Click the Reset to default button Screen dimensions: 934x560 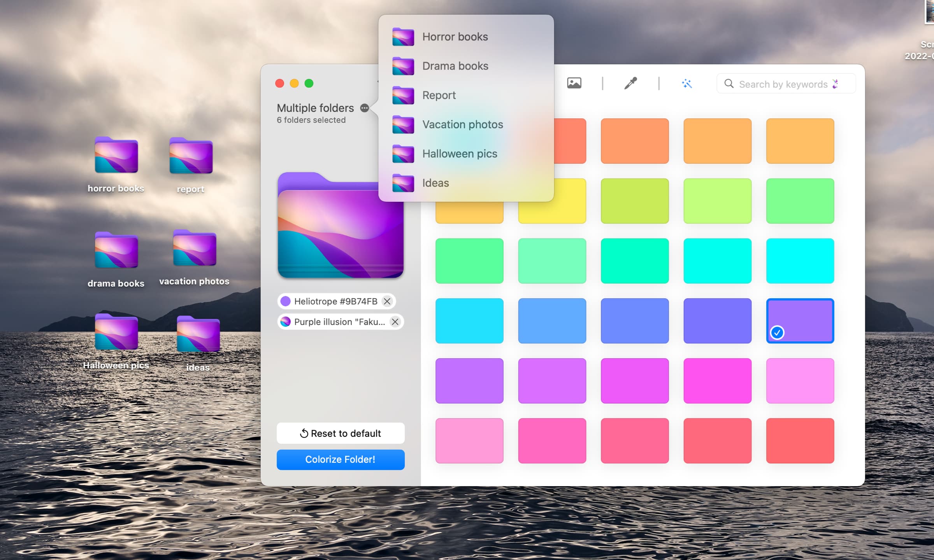coord(340,433)
